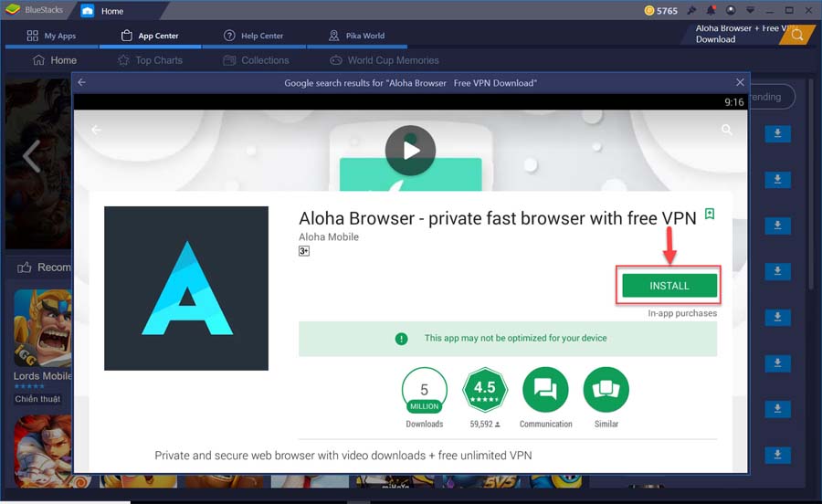The width and height of the screenshot is (822, 504).
Task: Open the Help Center tab
Action: [x=254, y=36]
